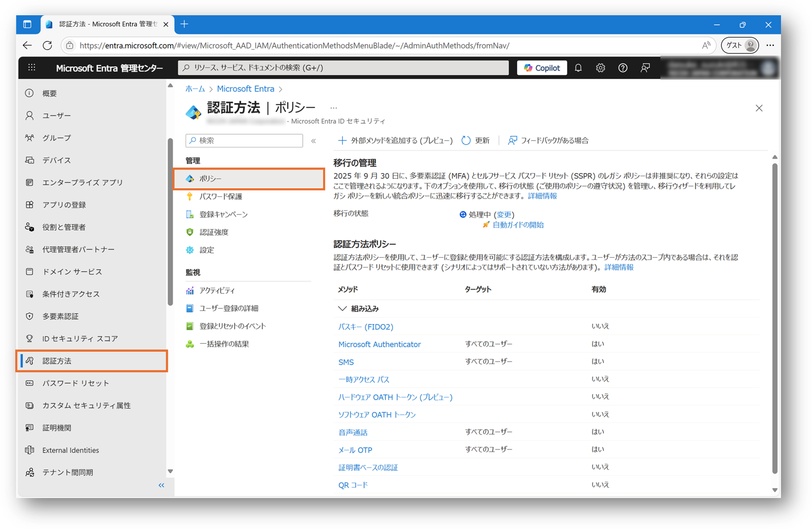Click the テナント間同期 icon
Viewport: 812px width, 529px height.
(x=30, y=472)
